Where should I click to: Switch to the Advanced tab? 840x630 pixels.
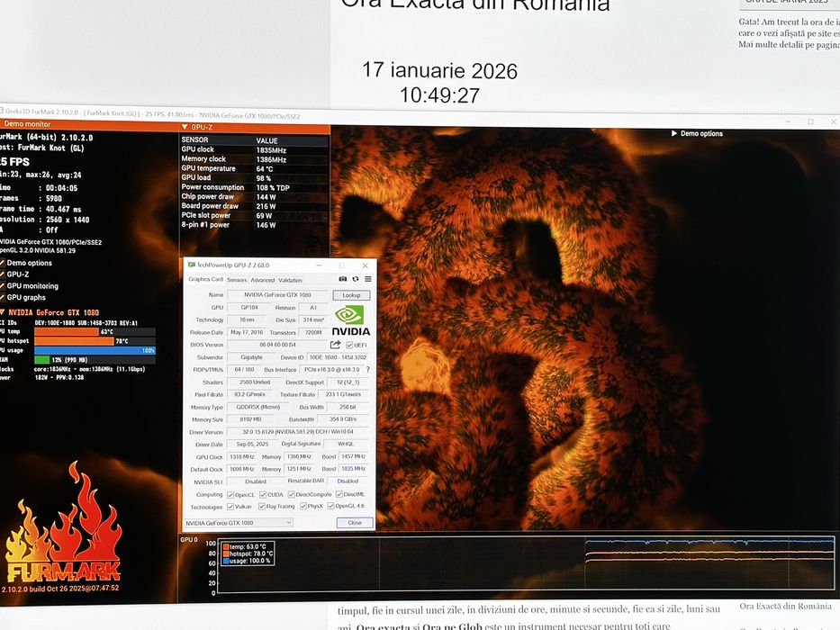tap(263, 280)
